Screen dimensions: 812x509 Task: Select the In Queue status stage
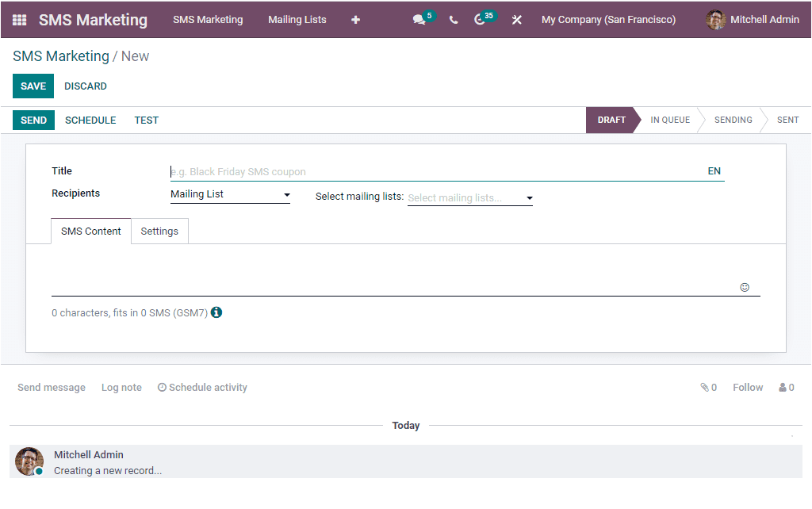point(670,121)
